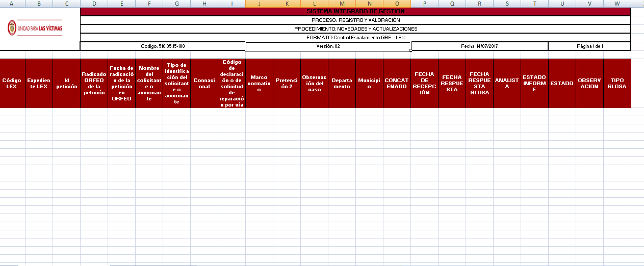Click the Código LEX header cell

pyautogui.click(x=12, y=83)
